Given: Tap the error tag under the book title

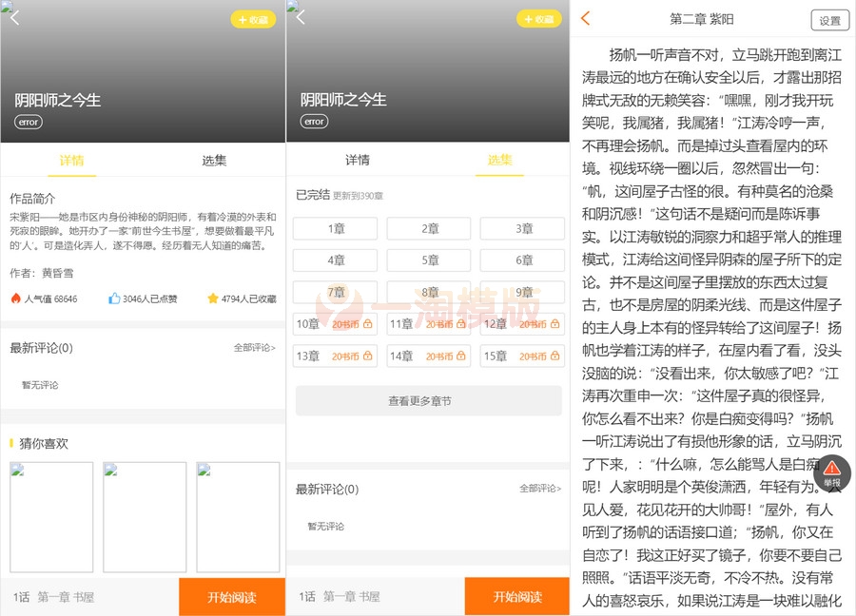Looking at the screenshot, I should [x=29, y=122].
